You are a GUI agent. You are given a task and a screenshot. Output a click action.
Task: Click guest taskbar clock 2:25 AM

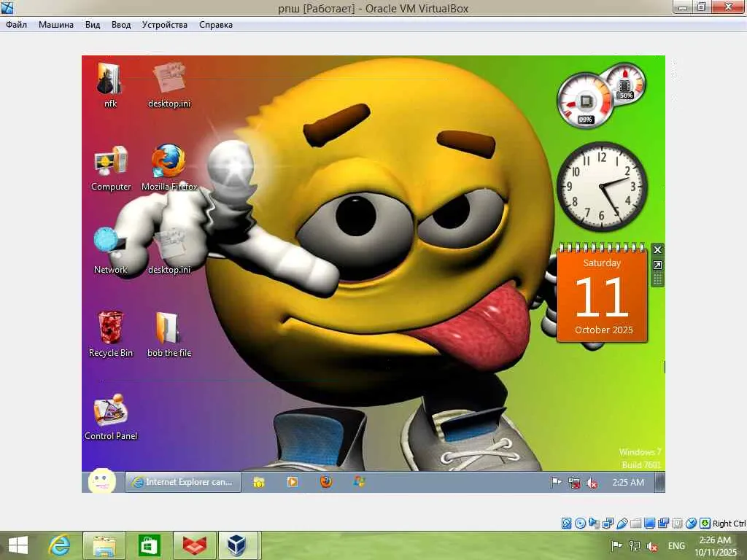(628, 483)
